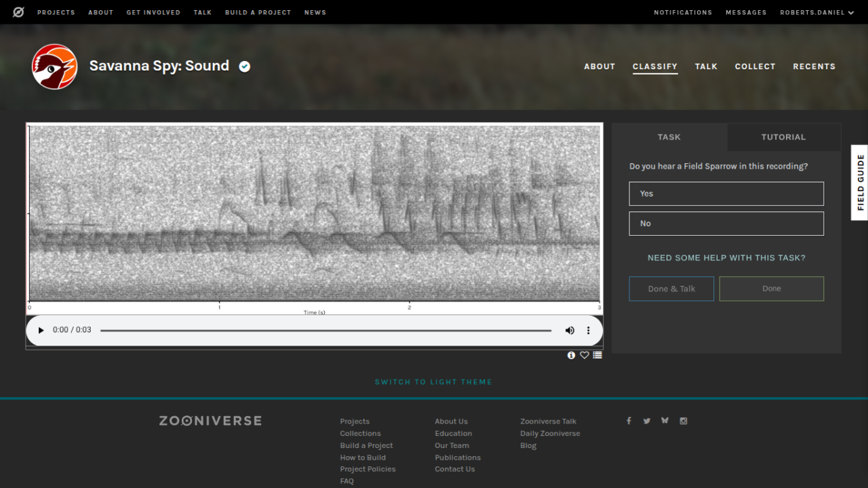Open the Zooniverse Facebook page icon
The height and width of the screenshot is (488, 868).
click(629, 421)
